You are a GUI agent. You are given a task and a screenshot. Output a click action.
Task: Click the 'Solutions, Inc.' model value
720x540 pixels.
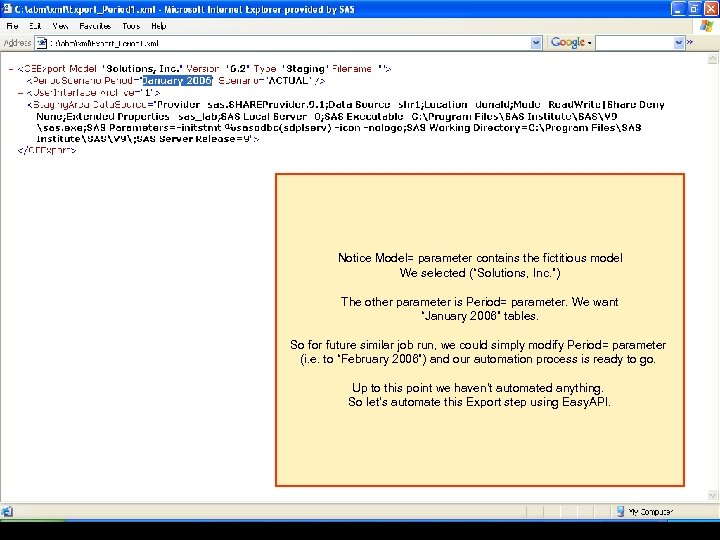pos(144,69)
